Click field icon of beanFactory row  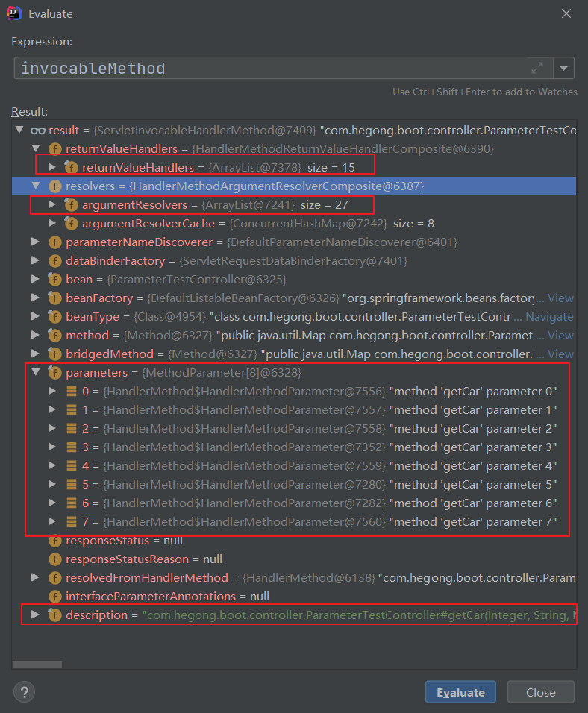pyautogui.click(x=55, y=298)
